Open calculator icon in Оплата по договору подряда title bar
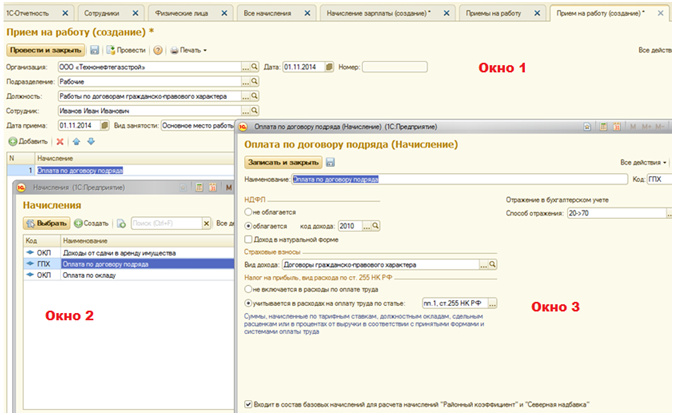 (604, 127)
